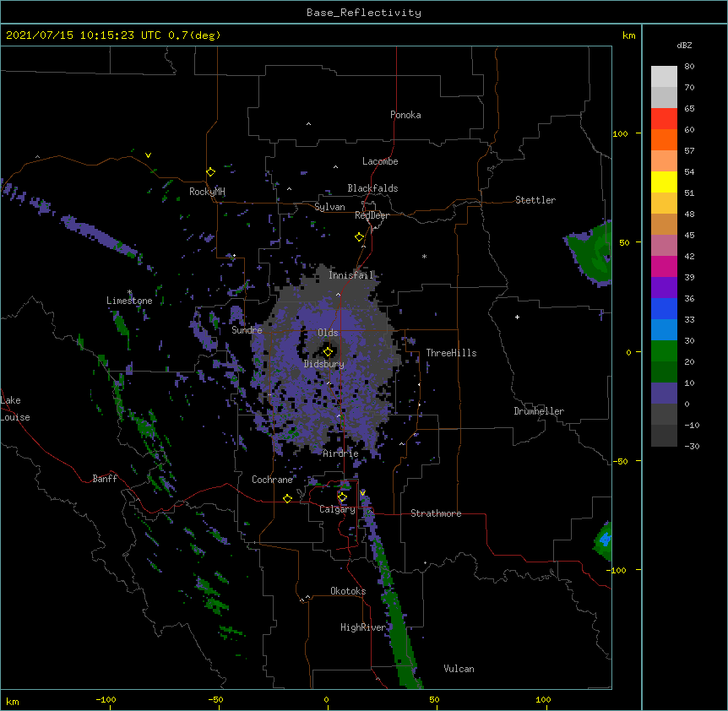Click the Strathmore label

point(436,513)
